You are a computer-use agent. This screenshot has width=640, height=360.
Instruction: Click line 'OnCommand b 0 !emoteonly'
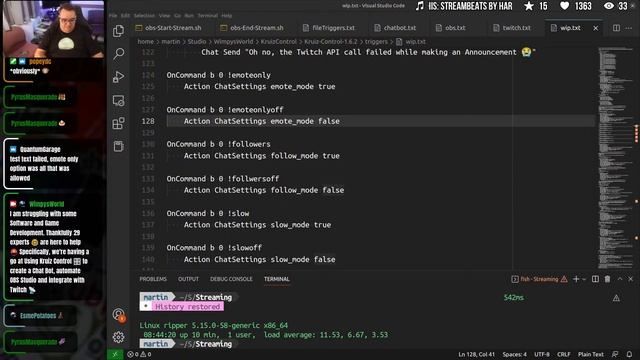pos(218,75)
